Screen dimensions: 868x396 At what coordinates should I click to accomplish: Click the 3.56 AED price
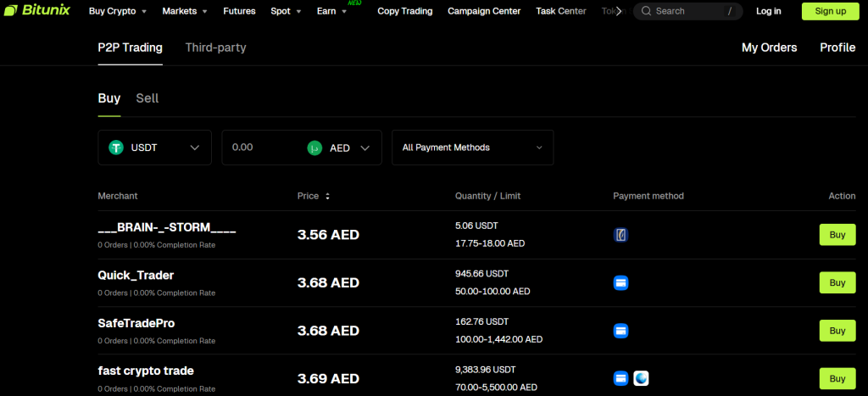[328, 235]
